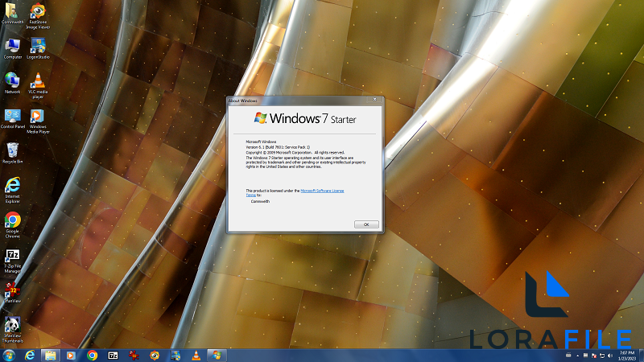Open the volume speaker tray icon
Image resolution: width=644 pixels, height=362 pixels.
click(610, 356)
